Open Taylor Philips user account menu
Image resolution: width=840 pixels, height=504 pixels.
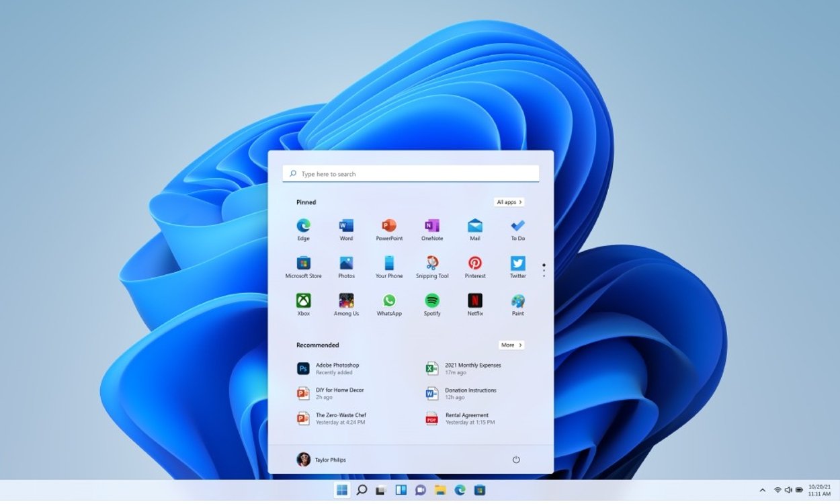point(321,460)
